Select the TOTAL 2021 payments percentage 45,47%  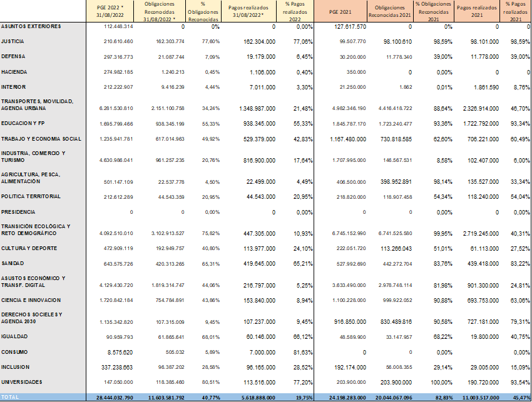[516, 398]
